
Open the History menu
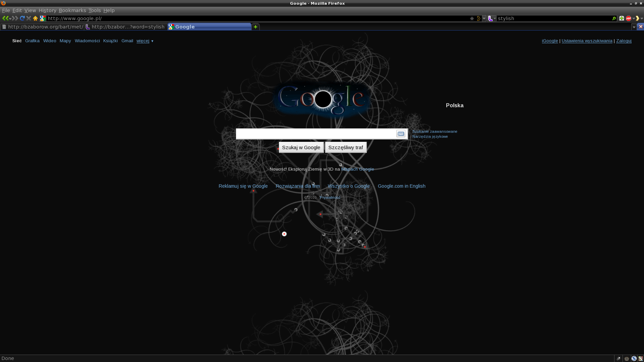[x=47, y=10]
